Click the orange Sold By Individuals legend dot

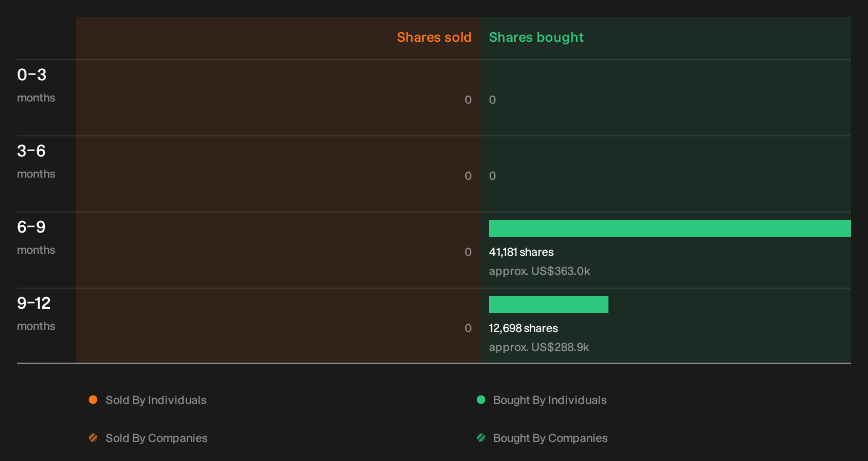93,400
